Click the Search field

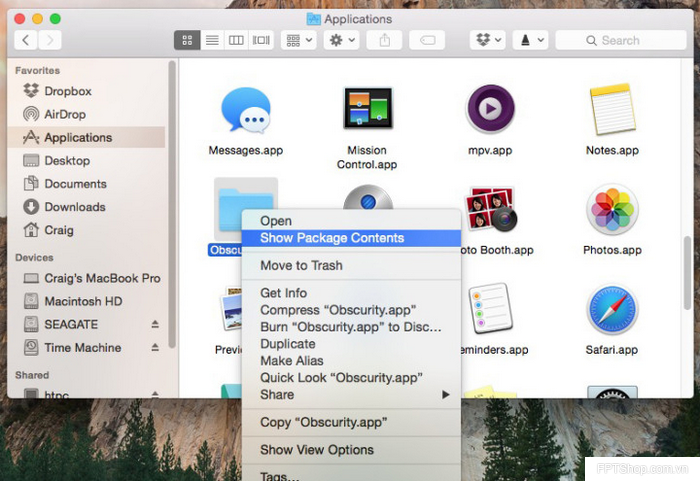tap(621, 40)
